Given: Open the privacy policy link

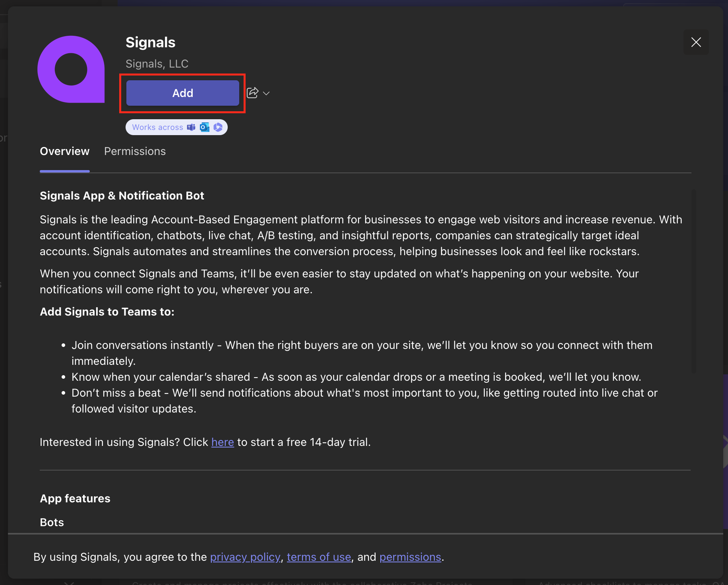Looking at the screenshot, I should point(245,557).
